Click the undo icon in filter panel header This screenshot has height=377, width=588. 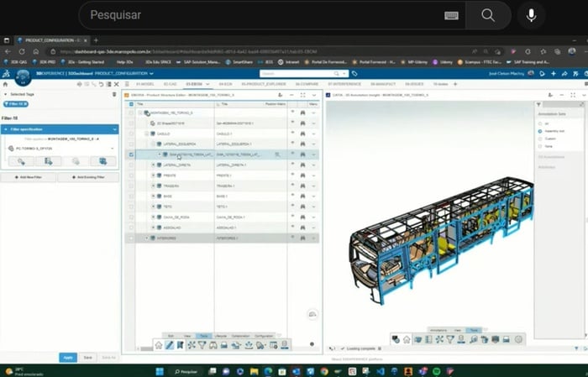click(101, 84)
